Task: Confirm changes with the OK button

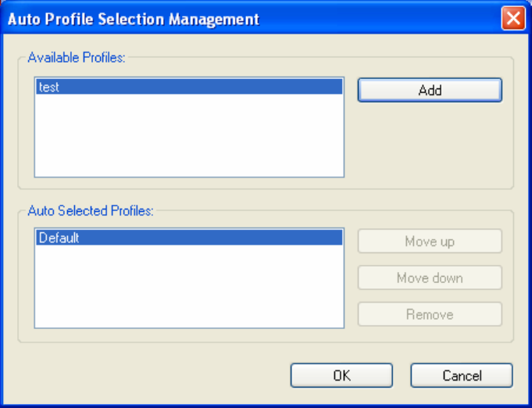Action: 341,375
